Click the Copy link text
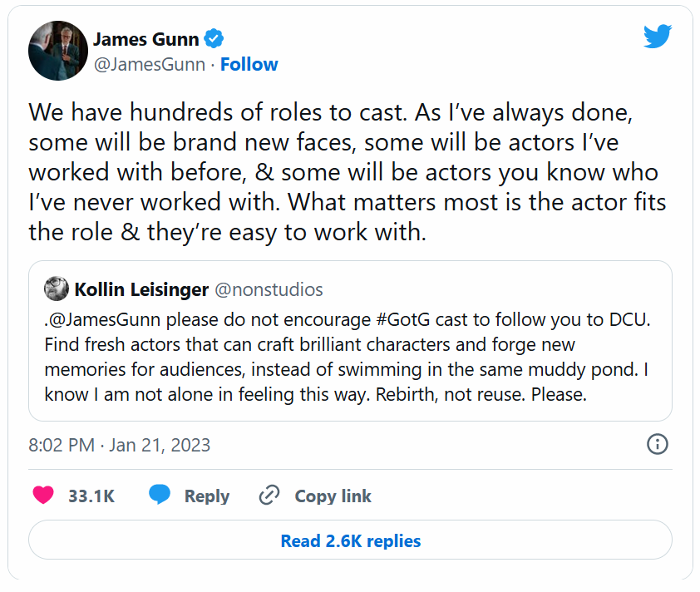The height and width of the screenshot is (592, 700). pyautogui.click(x=333, y=496)
